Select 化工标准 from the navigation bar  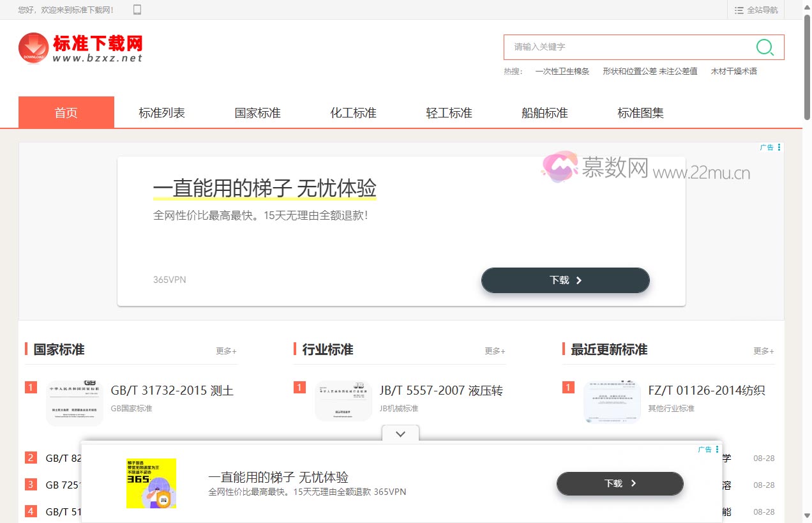[353, 112]
